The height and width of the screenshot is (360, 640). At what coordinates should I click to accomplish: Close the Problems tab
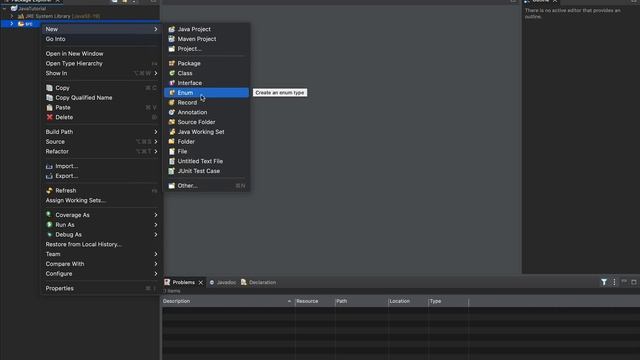click(x=200, y=282)
